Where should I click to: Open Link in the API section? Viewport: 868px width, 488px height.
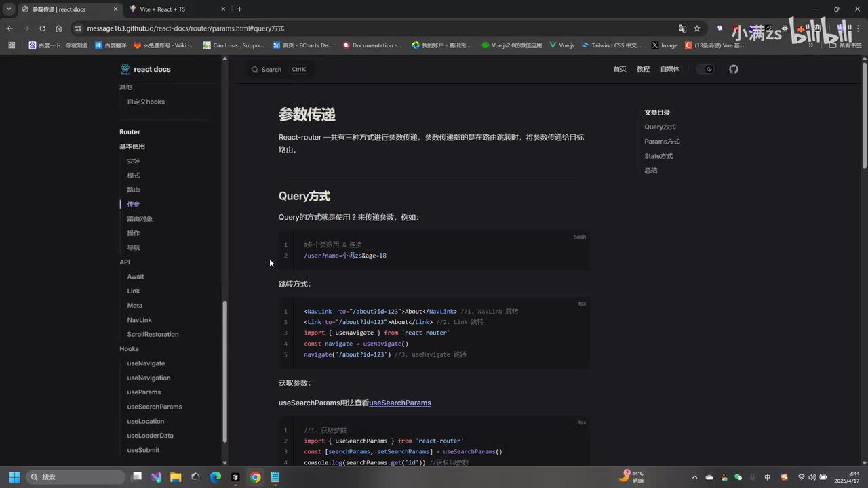(133, 291)
